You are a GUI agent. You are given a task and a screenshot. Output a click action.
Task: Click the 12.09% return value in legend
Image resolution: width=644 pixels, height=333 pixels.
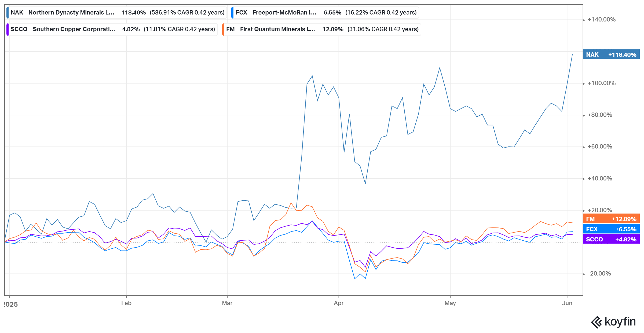point(333,29)
